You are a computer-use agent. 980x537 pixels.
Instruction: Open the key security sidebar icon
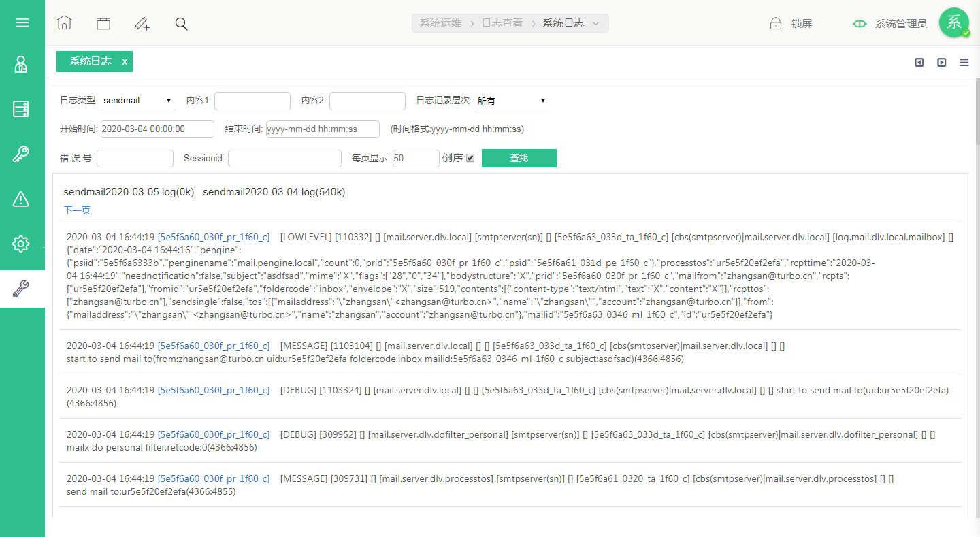[21, 154]
